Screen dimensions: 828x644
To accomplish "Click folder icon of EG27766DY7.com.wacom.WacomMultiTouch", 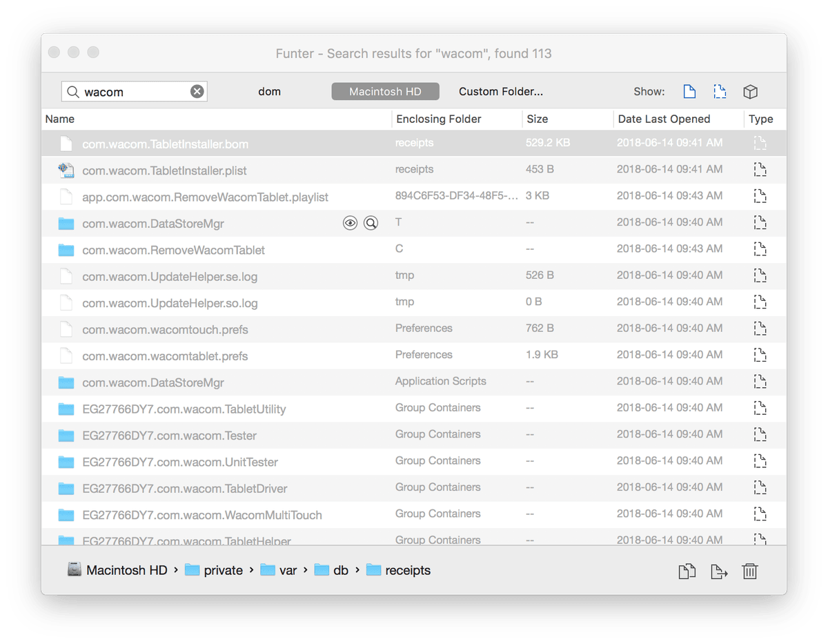I will click(66, 514).
